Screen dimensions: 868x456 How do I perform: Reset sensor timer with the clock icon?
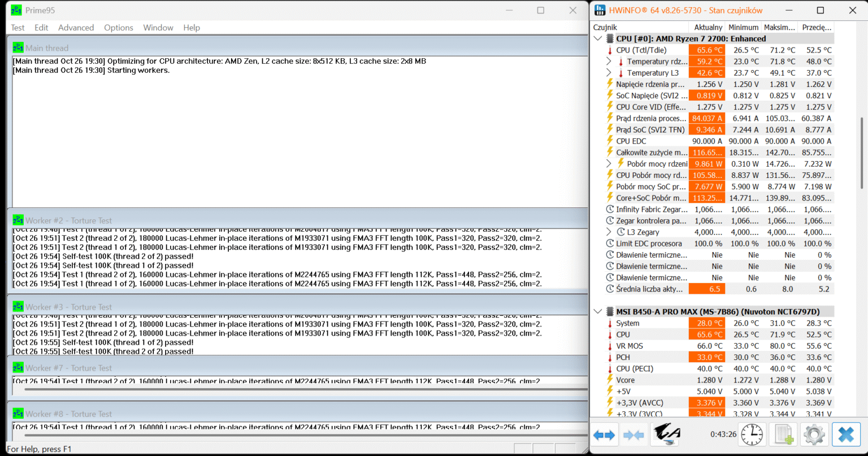pyautogui.click(x=752, y=435)
